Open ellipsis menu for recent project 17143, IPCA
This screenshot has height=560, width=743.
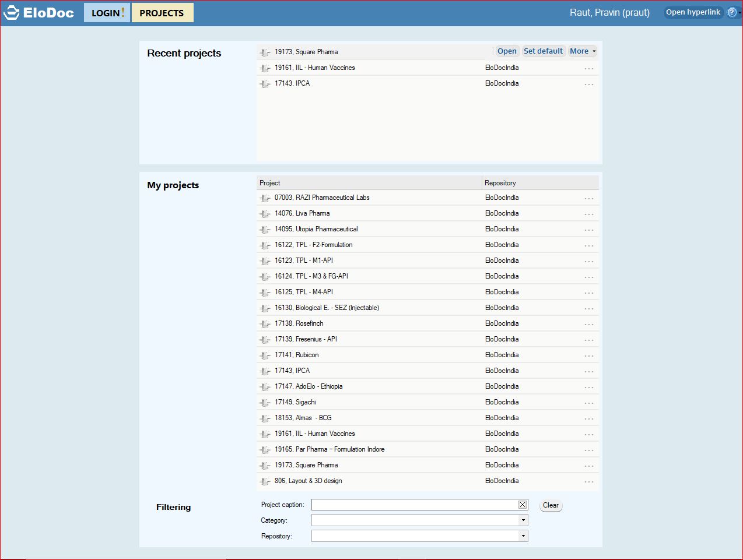[589, 84]
